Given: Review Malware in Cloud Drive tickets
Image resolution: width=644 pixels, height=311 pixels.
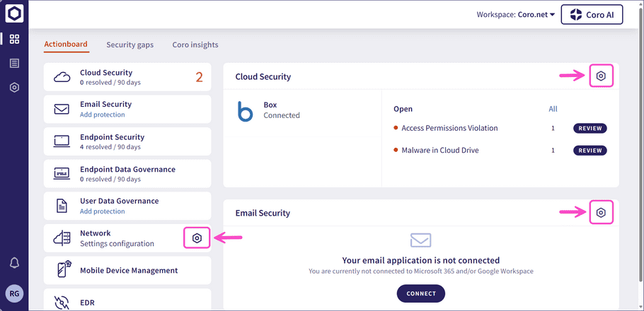Looking at the screenshot, I should coord(590,151).
